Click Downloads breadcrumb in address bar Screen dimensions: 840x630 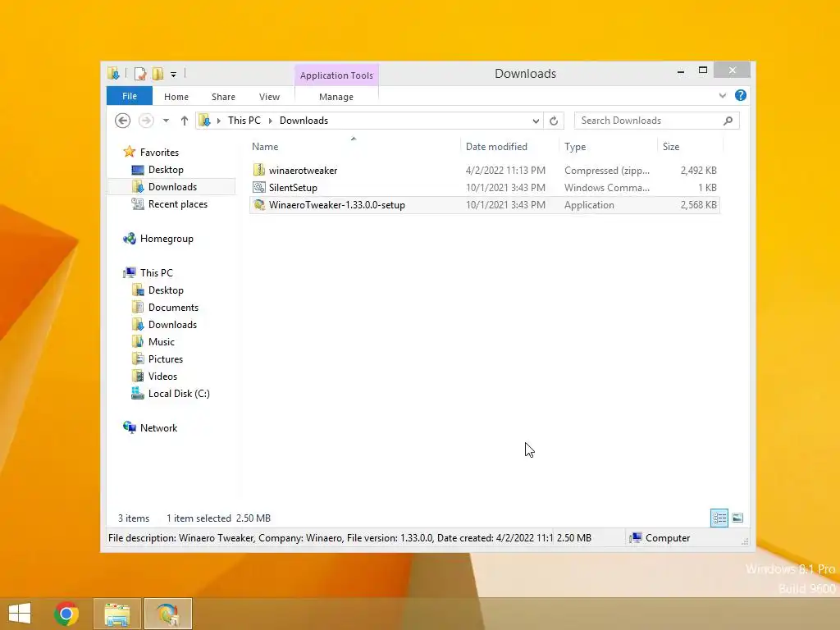[x=304, y=121]
